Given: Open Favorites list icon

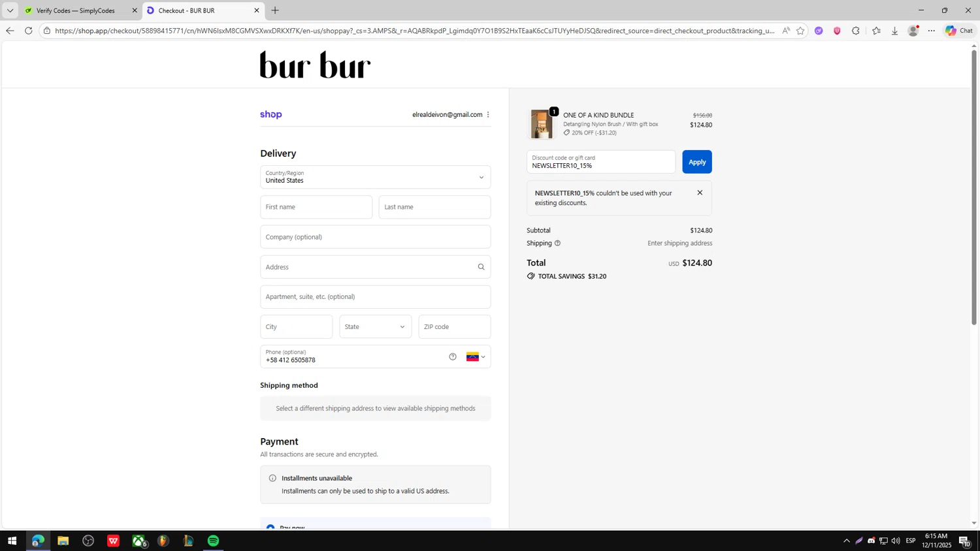Looking at the screenshot, I should [x=876, y=31].
